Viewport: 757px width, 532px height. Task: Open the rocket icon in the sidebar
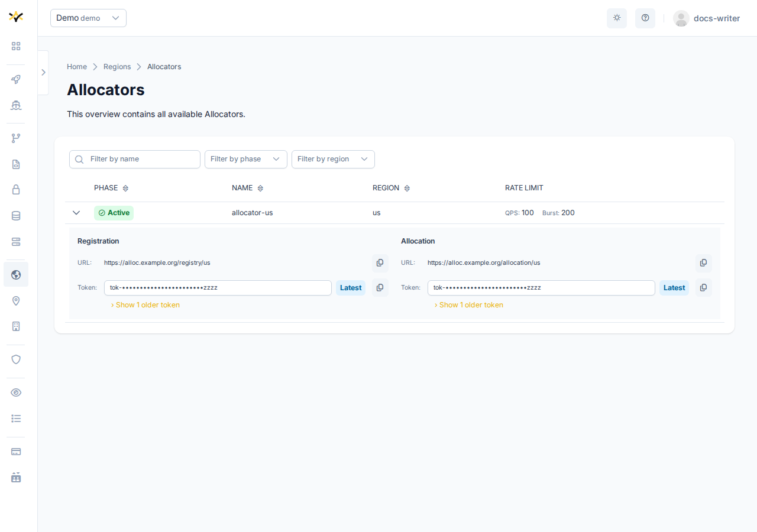point(16,79)
